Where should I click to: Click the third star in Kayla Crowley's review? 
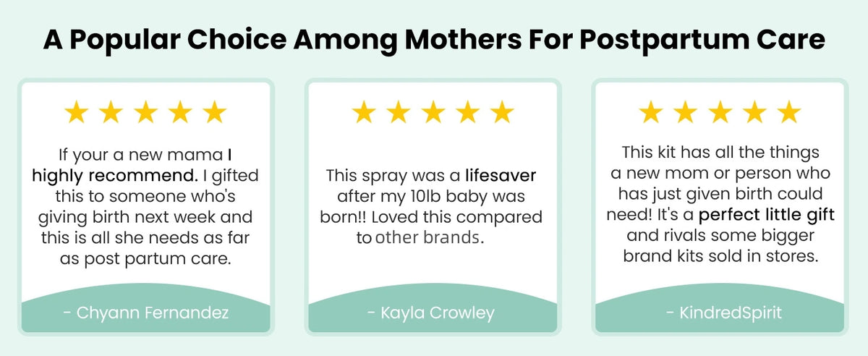[x=433, y=112]
